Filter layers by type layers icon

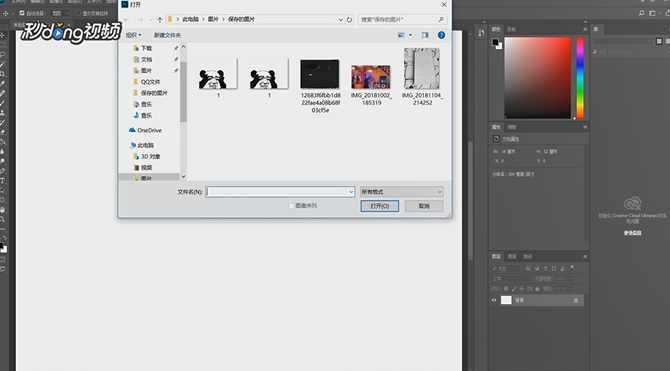point(545,268)
